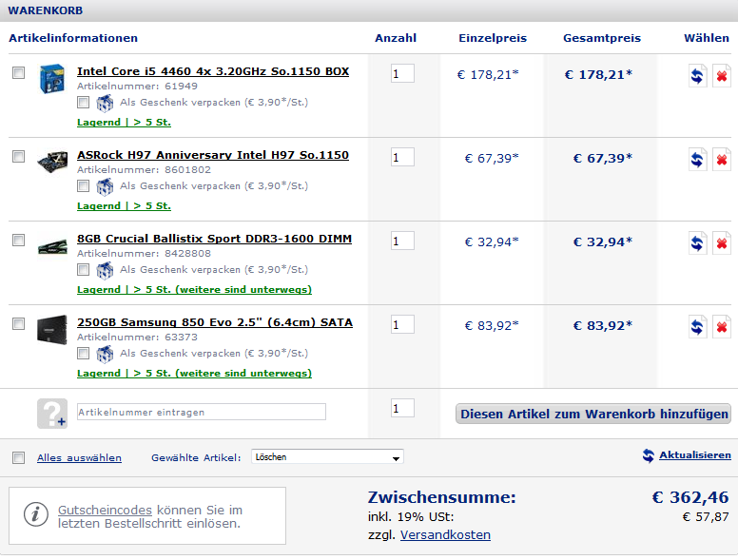Open the Versandkosten link
The width and height of the screenshot is (738, 560).
tap(445, 535)
